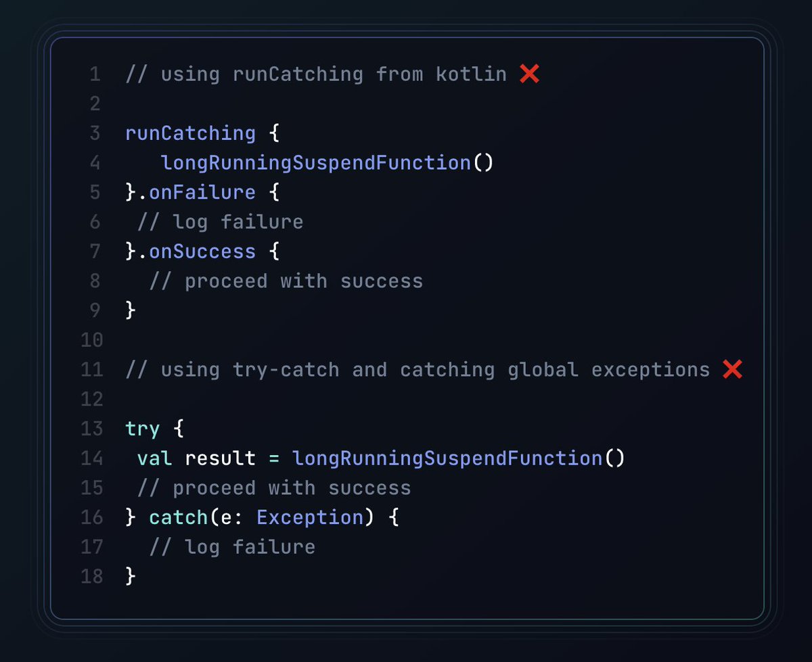
Task: Click longRunningSuspendFunction on line 14
Action: coord(447,458)
